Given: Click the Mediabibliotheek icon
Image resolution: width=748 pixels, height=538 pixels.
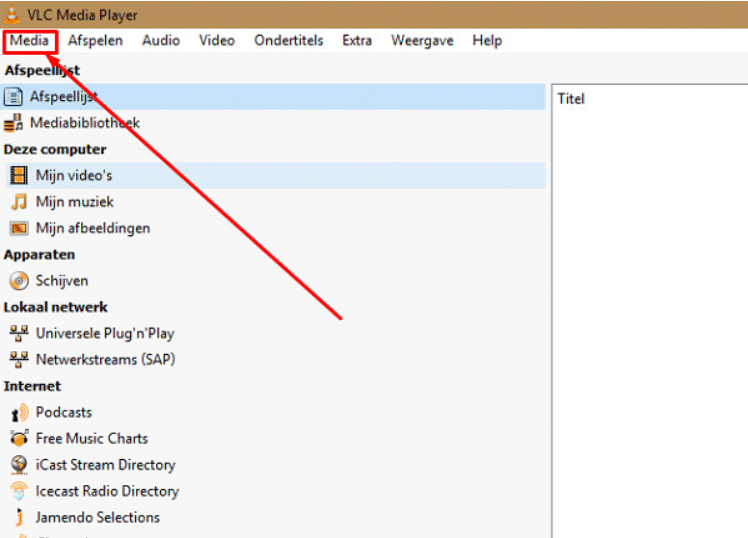Looking at the screenshot, I should [13, 123].
